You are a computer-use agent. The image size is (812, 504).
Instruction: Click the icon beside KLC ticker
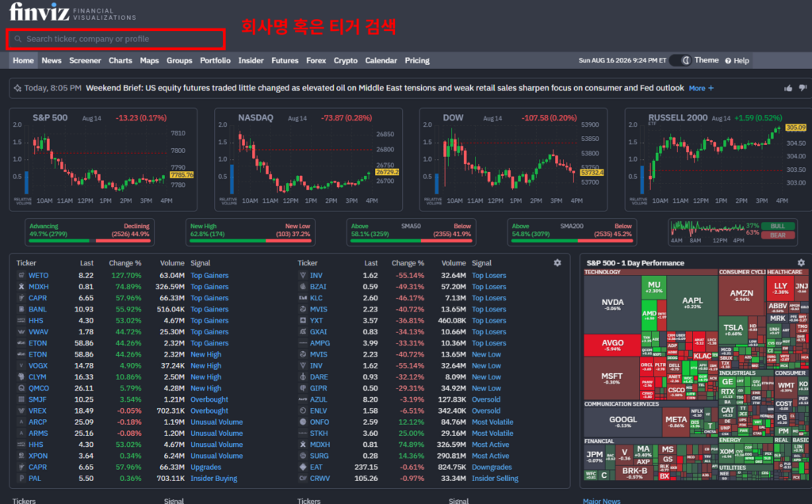click(303, 298)
